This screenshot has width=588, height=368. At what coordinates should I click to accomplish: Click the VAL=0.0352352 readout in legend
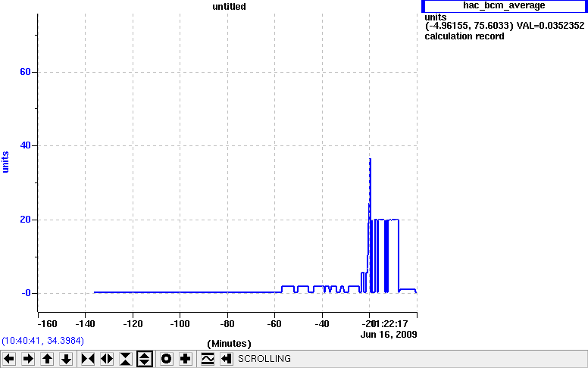pos(550,26)
